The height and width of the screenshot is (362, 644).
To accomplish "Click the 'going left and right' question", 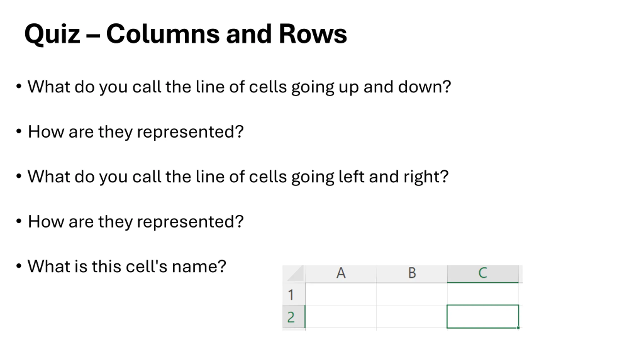I will 238,177.
